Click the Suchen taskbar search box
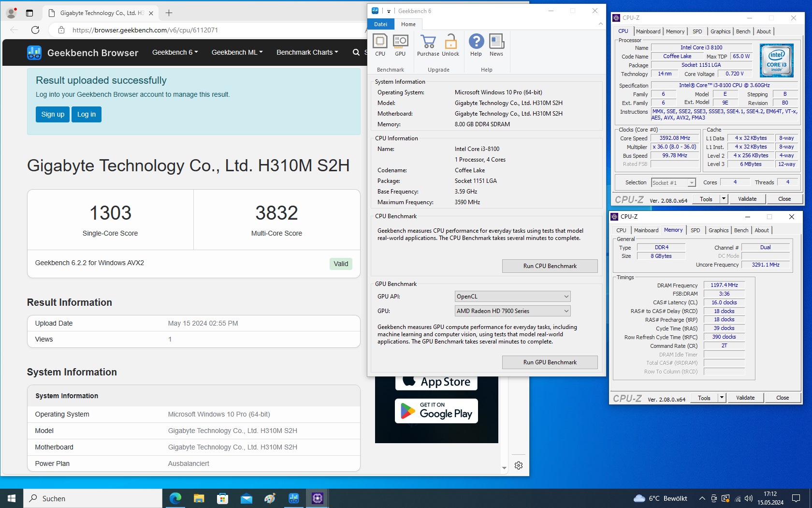The height and width of the screenshot is (508, 812). (x=93, y=498)
